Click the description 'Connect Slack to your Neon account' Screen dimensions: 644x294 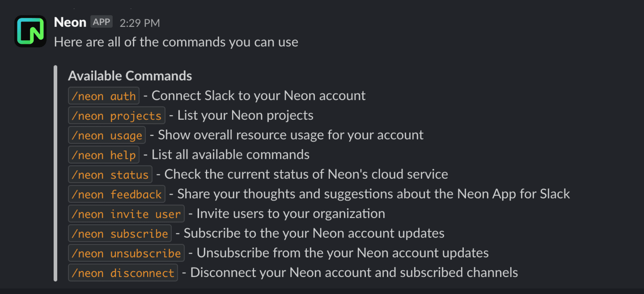258,96
